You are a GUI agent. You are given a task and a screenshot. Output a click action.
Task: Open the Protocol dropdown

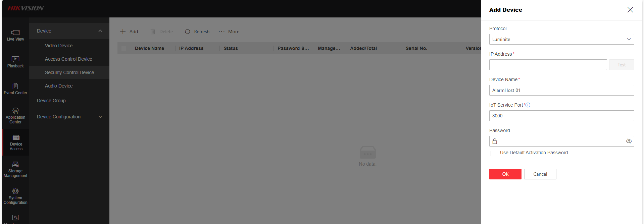tap(561, 39)
